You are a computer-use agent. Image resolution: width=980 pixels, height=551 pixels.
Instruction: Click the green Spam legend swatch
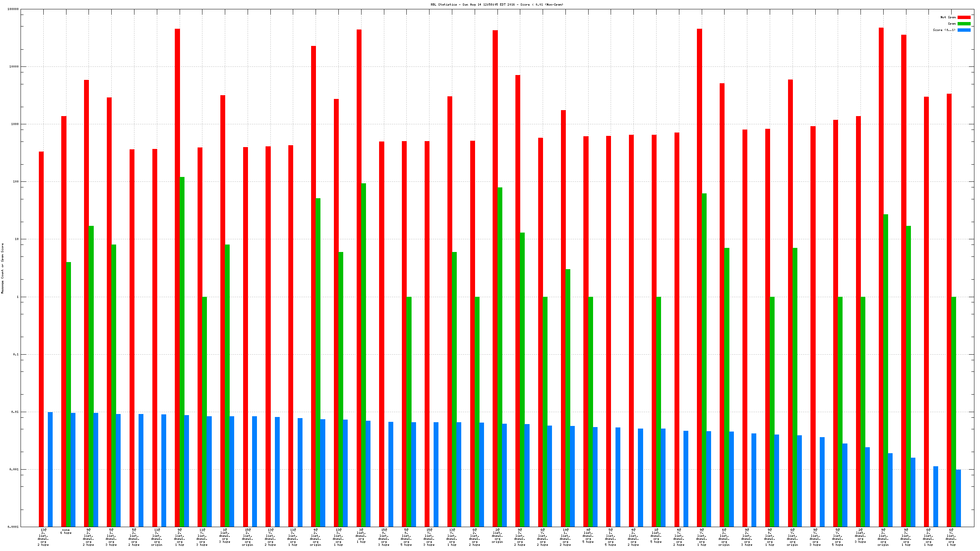coord(964,24)
